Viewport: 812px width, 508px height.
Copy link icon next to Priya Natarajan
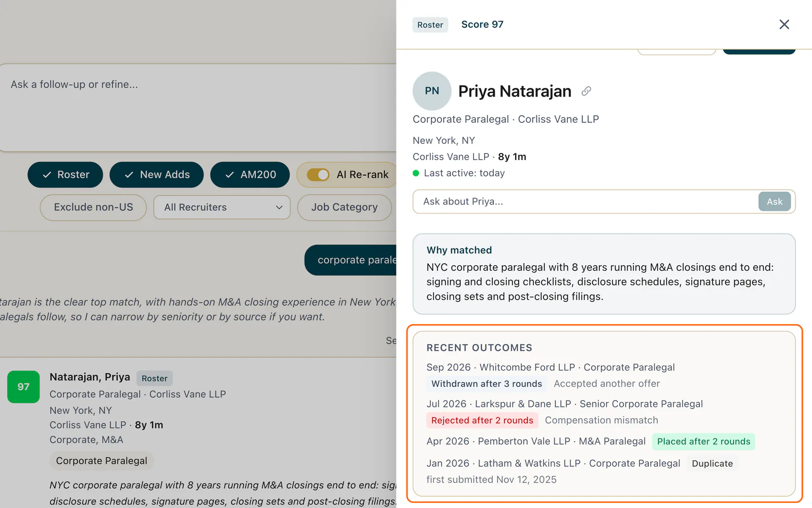(586, 91)
